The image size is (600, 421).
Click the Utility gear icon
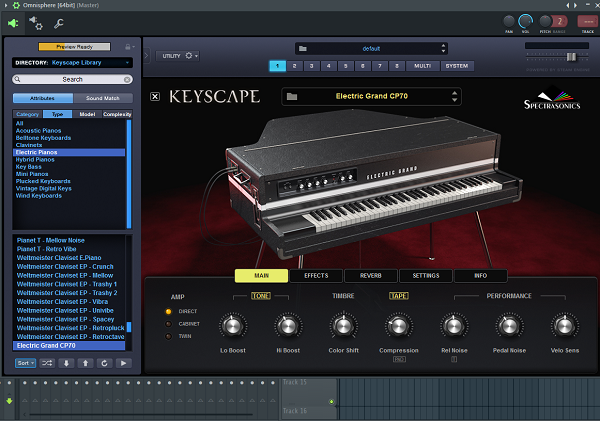pyautogui.click(x=189, y=56)
